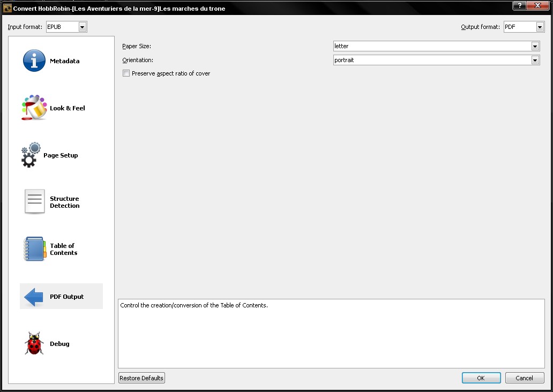Click the Table of Contents notebook icon
The image size is (553, 392).
[35, 249]
